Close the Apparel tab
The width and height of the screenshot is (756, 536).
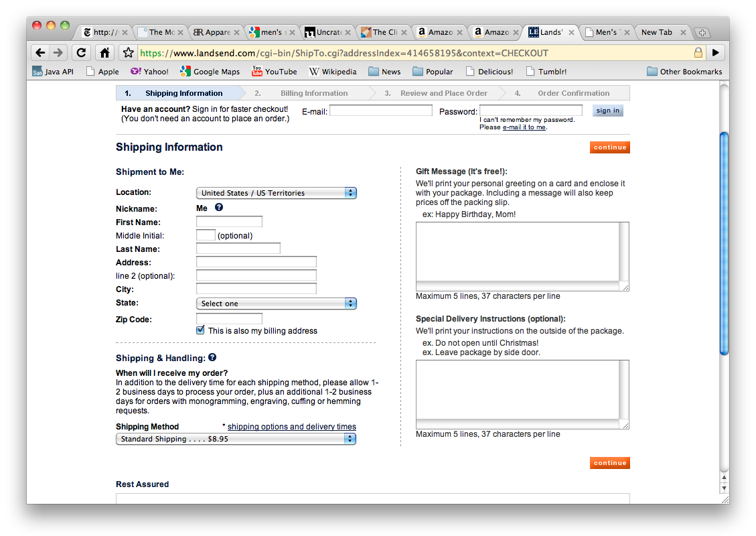pyautogui.click(x=237, y=32)
